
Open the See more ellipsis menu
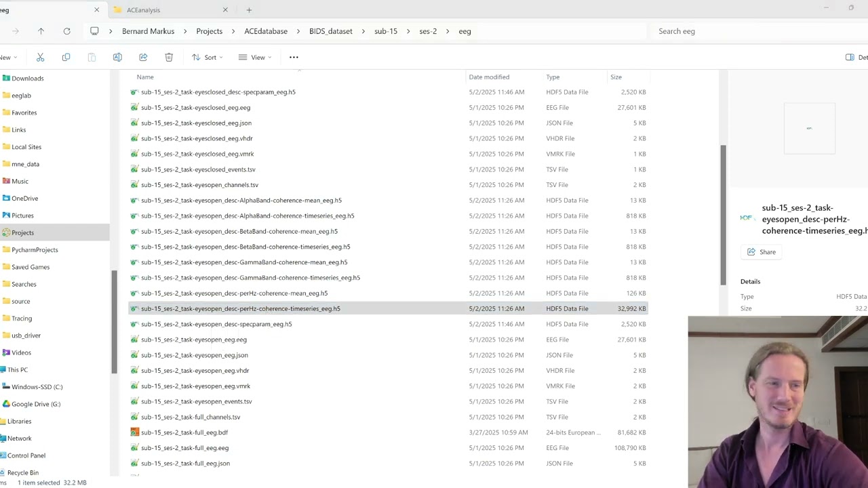point(294,58)
